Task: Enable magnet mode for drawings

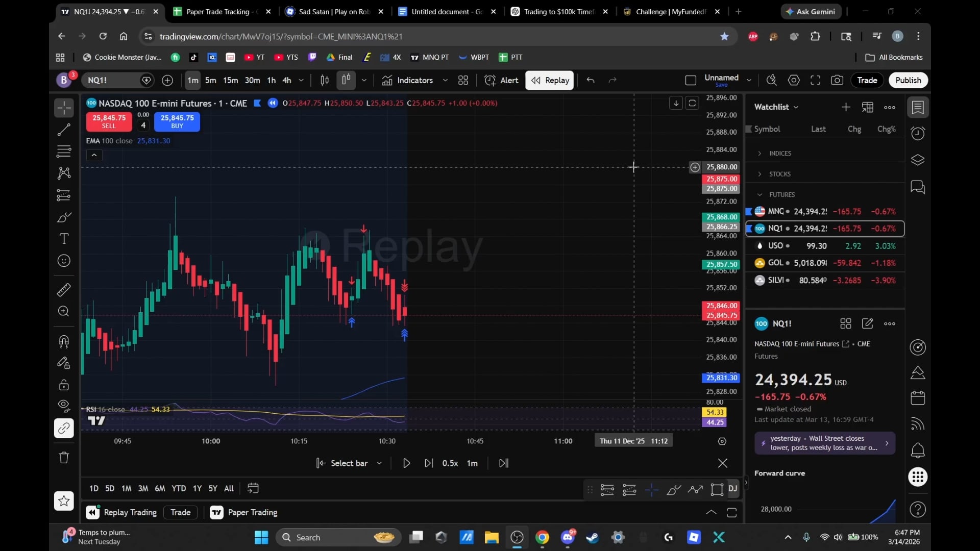Action: point(64,341)
